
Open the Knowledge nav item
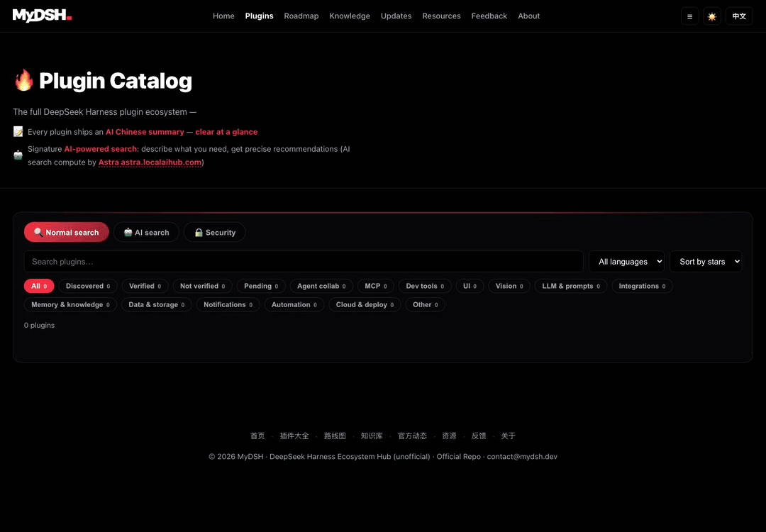point(349,16)
